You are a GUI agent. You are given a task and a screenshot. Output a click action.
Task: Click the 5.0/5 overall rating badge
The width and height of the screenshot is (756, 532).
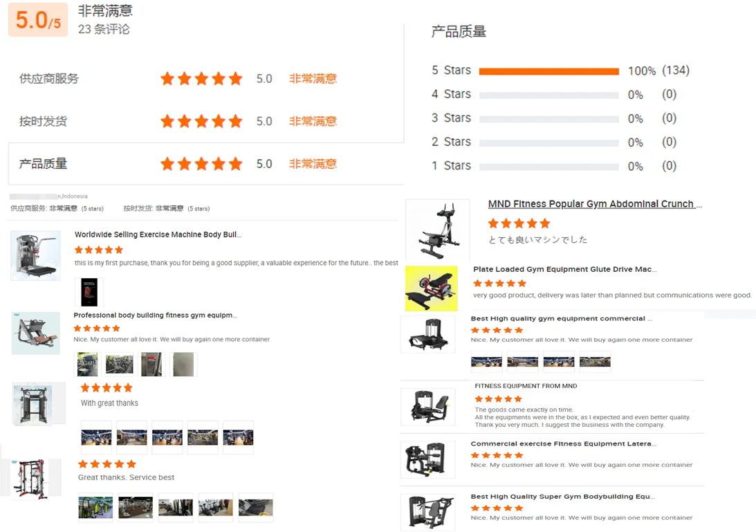tap(38, 20)
